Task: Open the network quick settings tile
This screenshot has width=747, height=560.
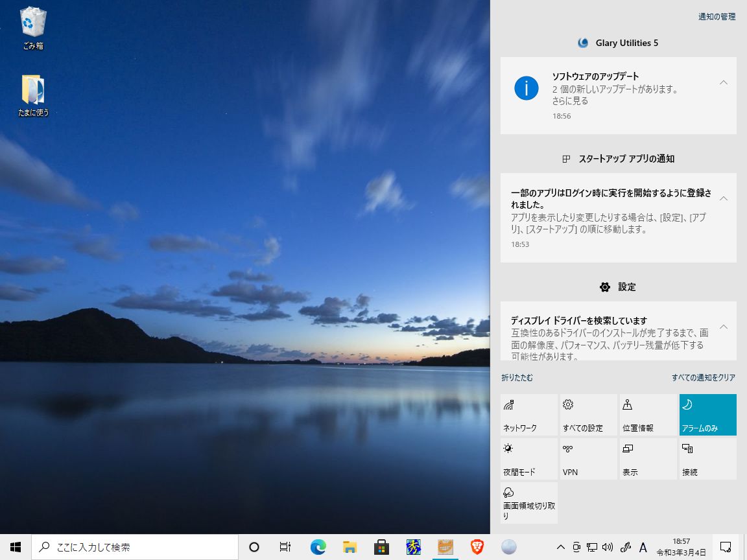Action: point(528,415)
